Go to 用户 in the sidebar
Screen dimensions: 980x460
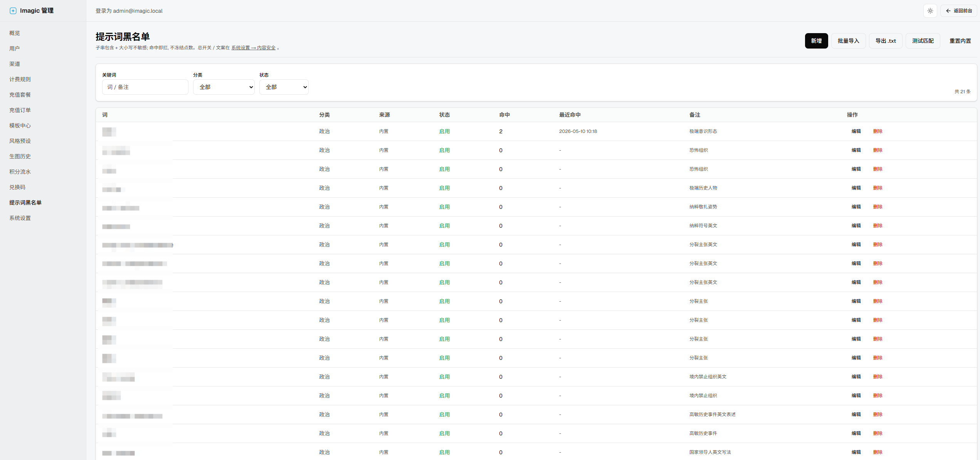(15, 49)
